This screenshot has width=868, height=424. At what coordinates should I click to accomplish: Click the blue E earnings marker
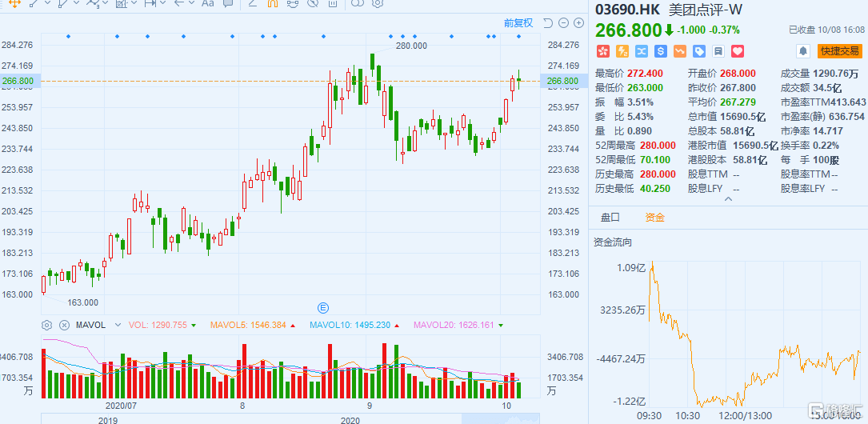322,307
